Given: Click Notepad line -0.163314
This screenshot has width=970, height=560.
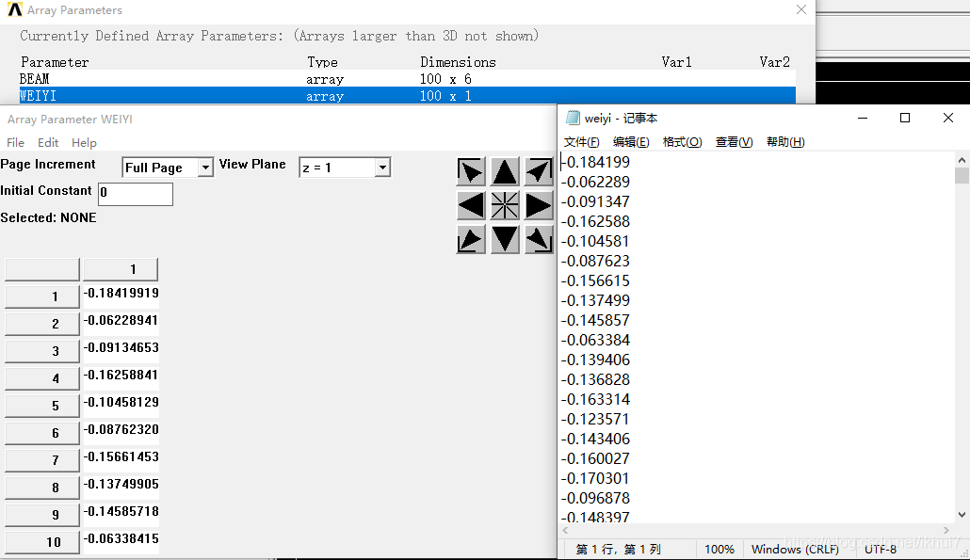Looking at the screenshot, I should pos(595,399).
